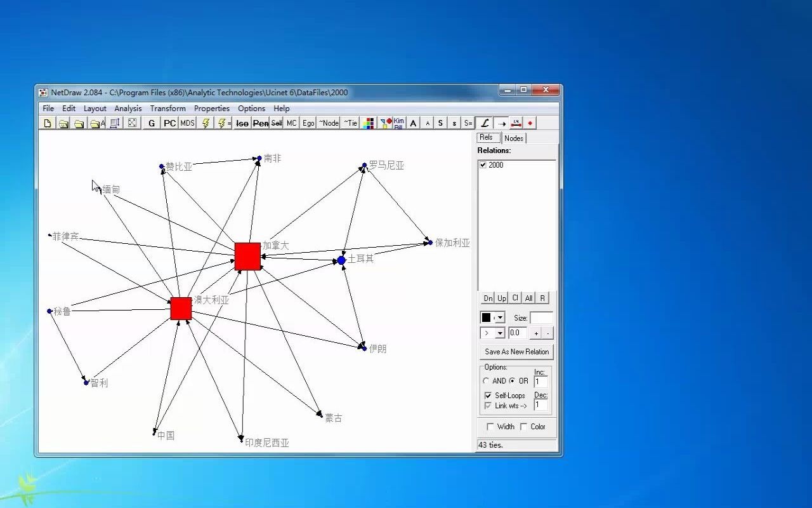Click the Iso toolbar button
This screenshot has height=508, width=812.
click(242, 123)
